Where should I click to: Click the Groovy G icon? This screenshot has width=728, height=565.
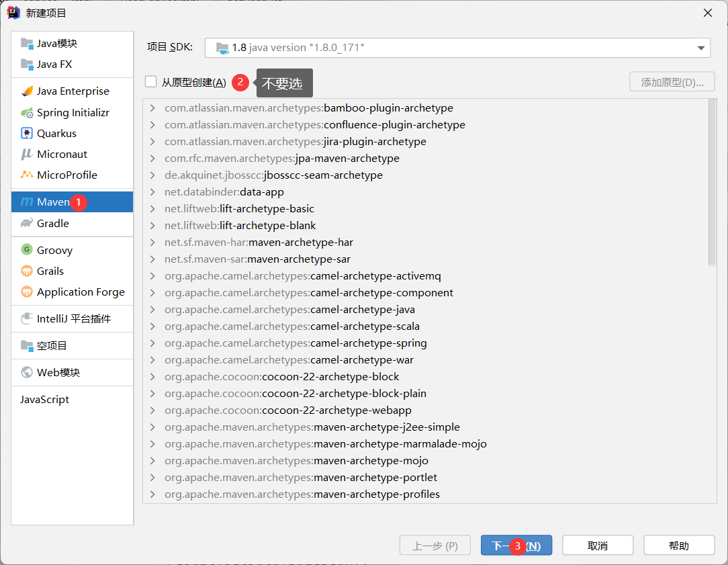coord(27,250)
